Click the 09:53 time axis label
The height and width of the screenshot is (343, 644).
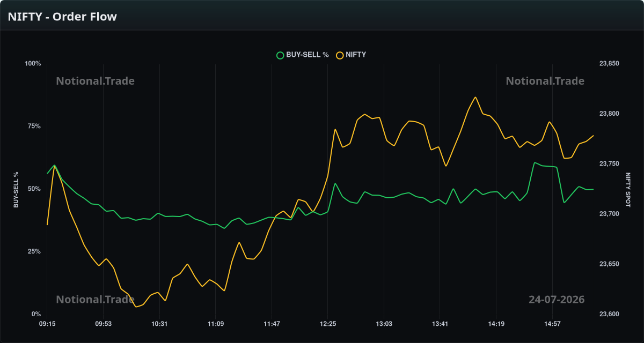[104, 324]
